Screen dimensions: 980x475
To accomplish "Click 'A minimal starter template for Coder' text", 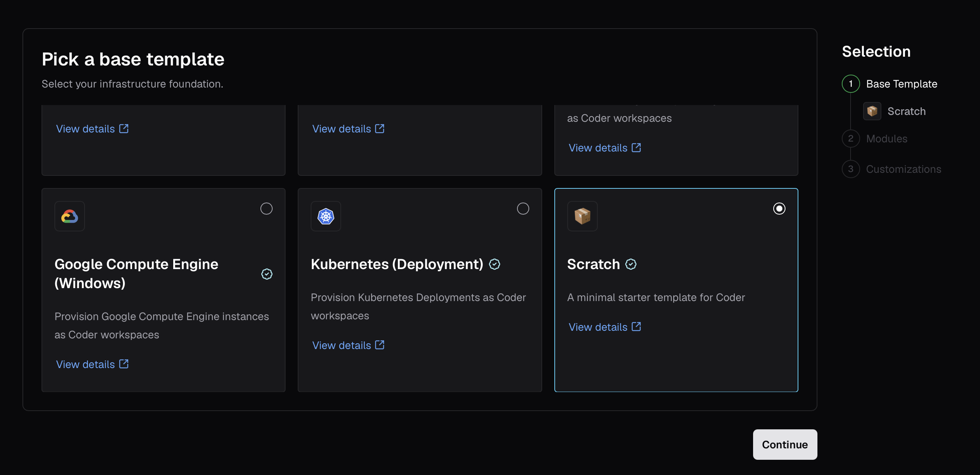I will point(656,297).
